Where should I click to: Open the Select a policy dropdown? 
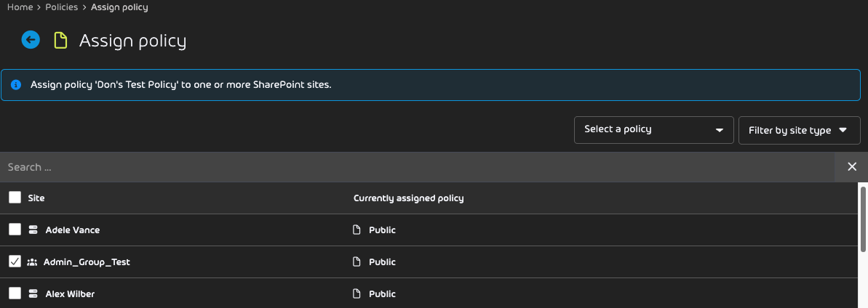(654, 130)
